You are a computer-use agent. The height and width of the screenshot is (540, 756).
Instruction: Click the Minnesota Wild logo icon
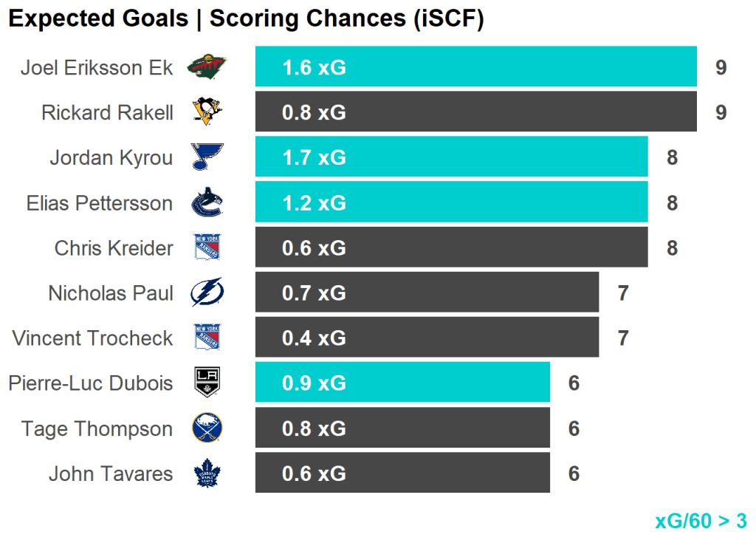pyautogui.click(x=207, y=68)
